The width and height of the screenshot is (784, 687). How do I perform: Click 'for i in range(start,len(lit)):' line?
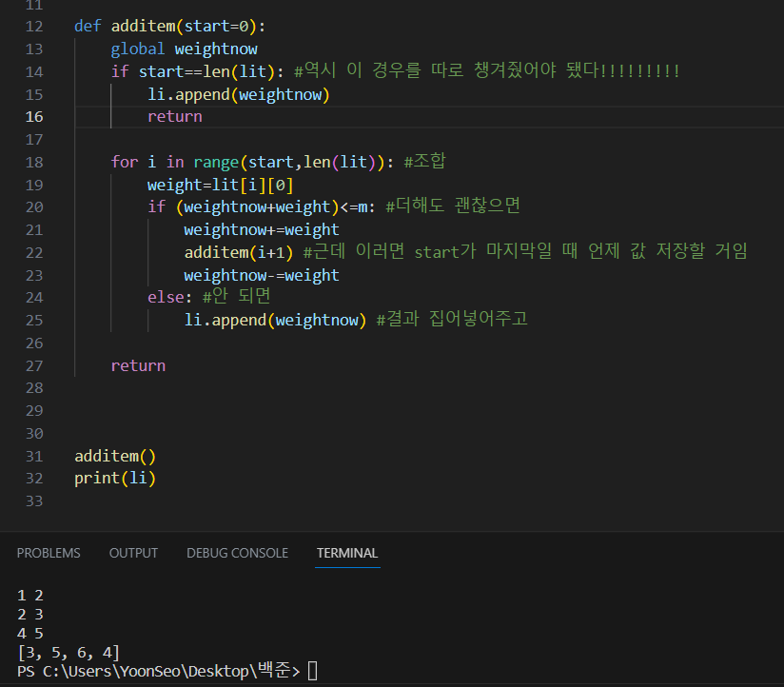tap(252, 162)
